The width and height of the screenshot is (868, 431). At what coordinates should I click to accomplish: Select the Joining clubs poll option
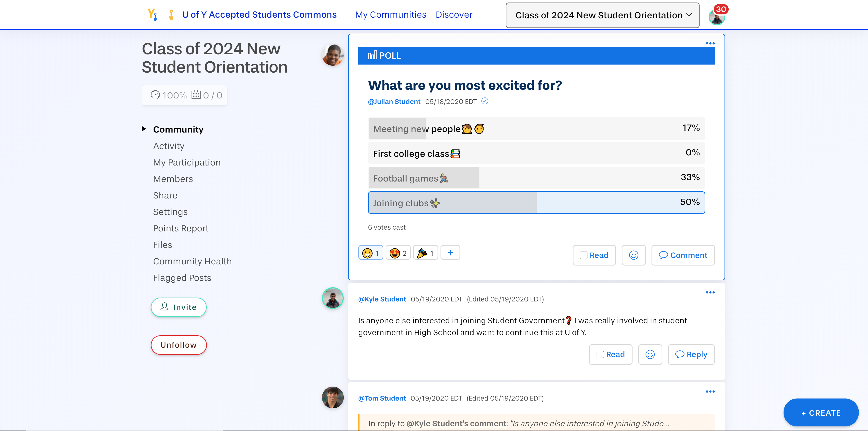[x=536, y=203]
